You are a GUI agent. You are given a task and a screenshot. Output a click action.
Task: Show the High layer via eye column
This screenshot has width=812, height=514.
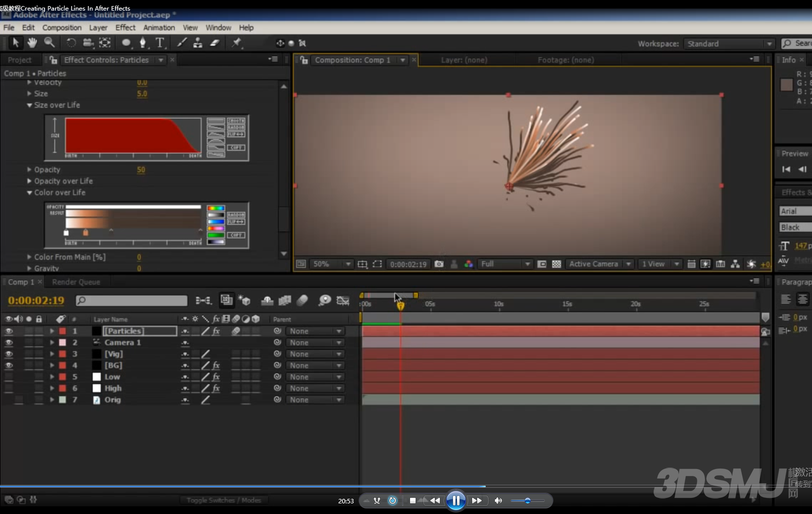click(x=9, y=388)
